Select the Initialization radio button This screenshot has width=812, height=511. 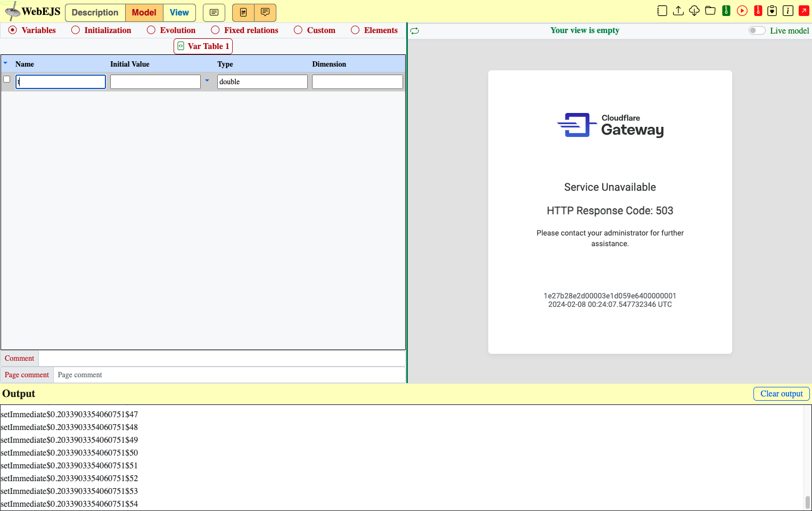click(76, 30)
